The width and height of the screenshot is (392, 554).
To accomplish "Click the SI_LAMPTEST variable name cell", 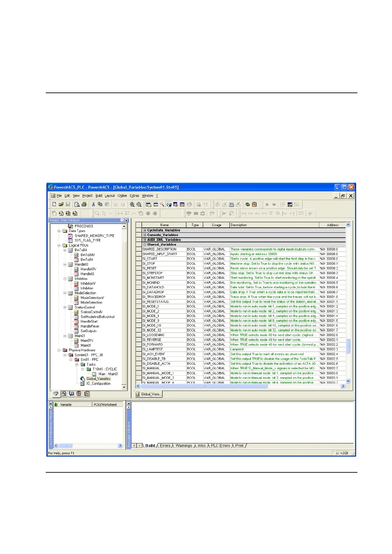I will [164, 349].
